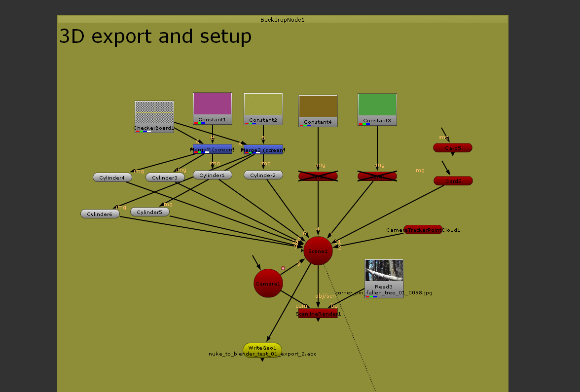Image resolution: width=580 pixels, height=392 pixels.
Task: Select the ScanlineRender1 node
Action: click(318, 313)
